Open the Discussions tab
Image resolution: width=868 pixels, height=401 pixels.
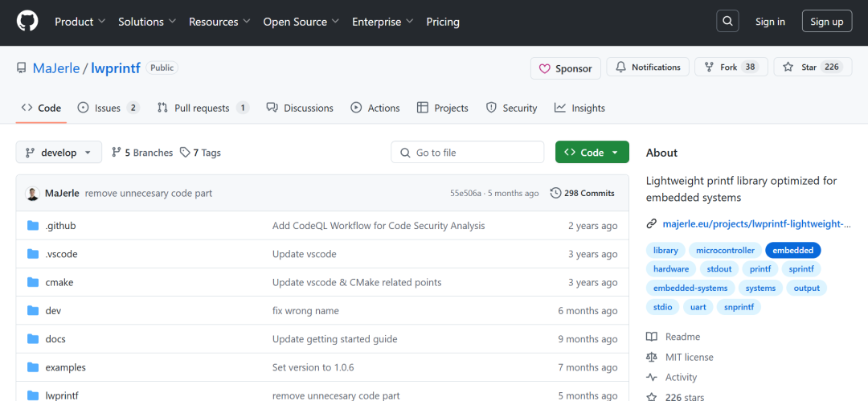click(x=300, y=108)
